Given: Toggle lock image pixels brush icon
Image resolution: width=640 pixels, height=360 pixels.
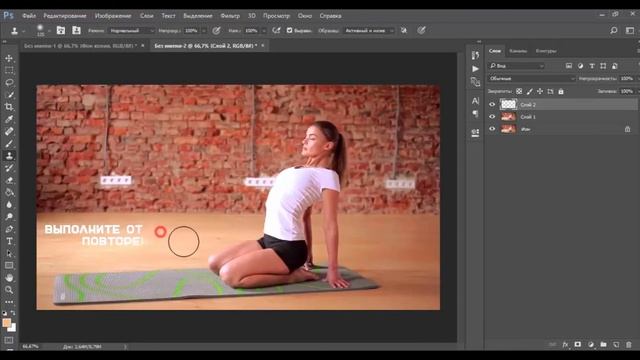Looking at the screenshot, I should (529, 91).
